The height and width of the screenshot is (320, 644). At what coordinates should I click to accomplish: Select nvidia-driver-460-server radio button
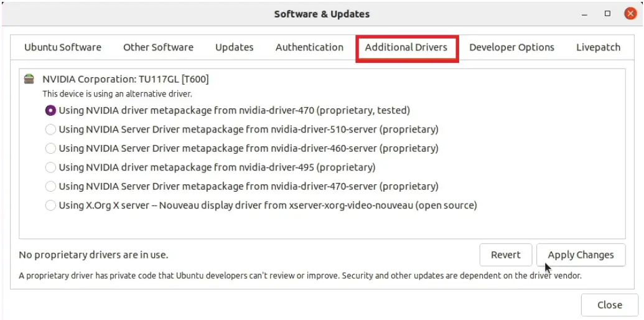click(51, 149)
